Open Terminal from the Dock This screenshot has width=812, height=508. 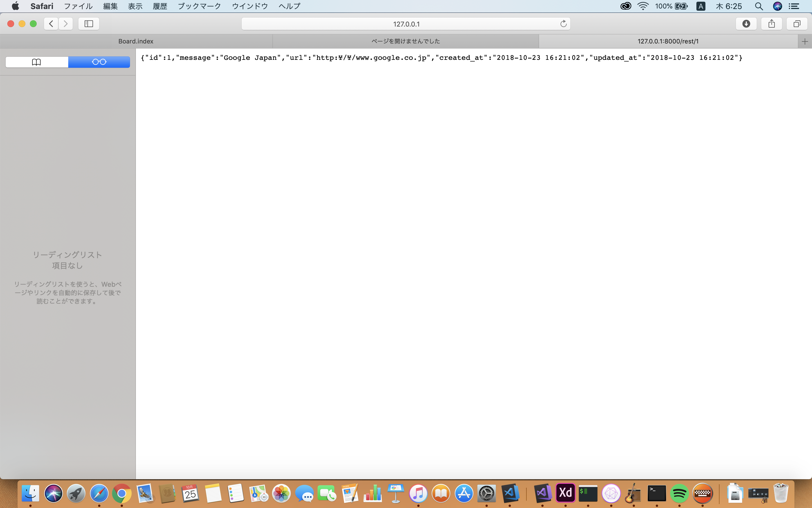point(656,493)
